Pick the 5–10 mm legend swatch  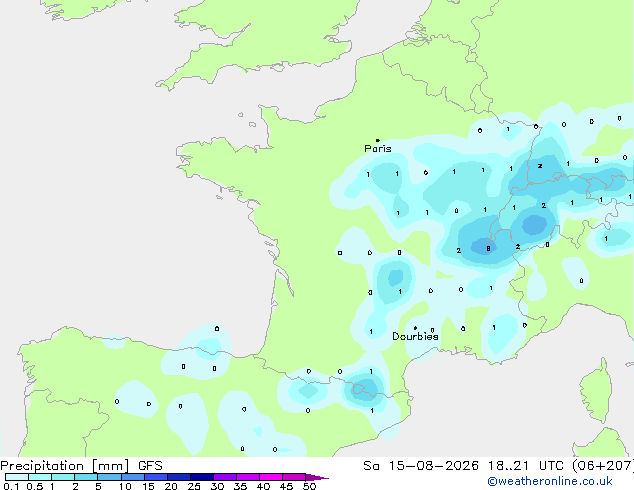(109, 477)
